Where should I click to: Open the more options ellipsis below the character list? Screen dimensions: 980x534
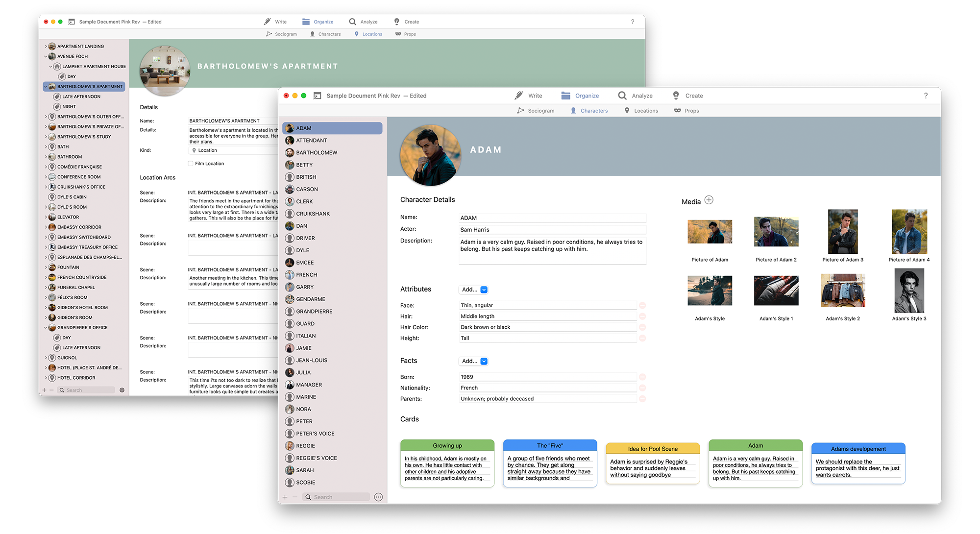(x=378, y=497)
